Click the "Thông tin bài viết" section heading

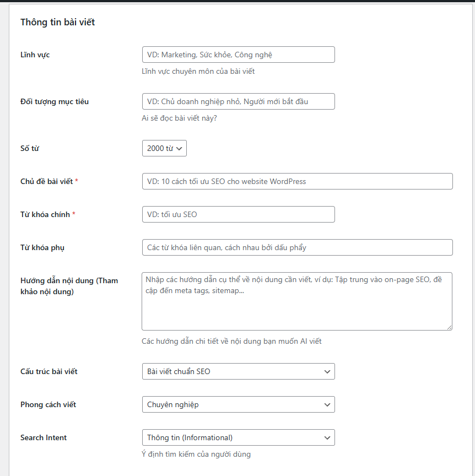click(x=57, y=22)
